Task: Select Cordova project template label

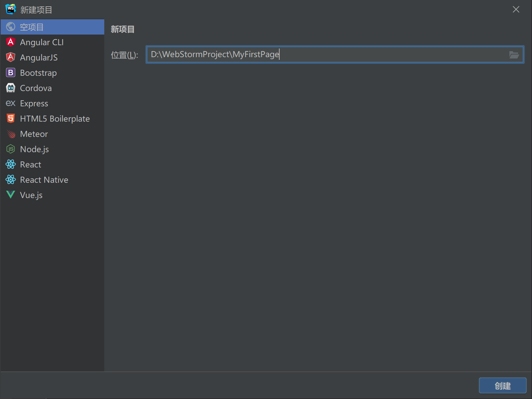Action: 36,88
